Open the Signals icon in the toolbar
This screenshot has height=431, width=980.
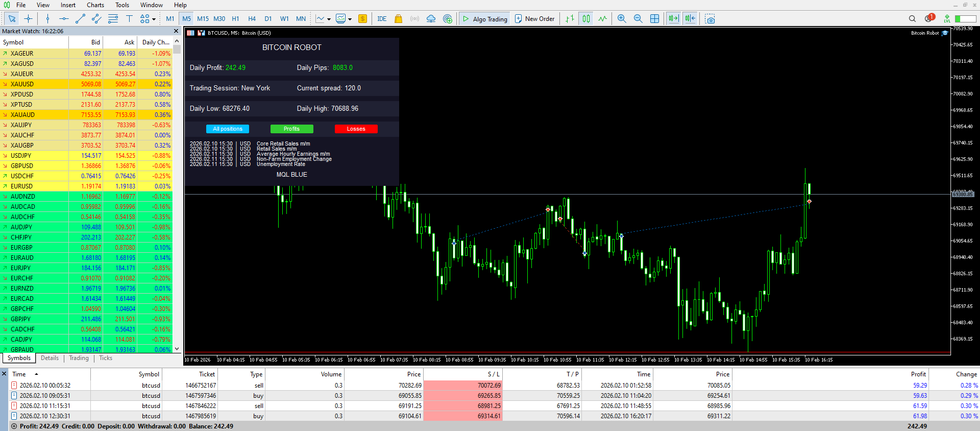[x=414, y=19]
